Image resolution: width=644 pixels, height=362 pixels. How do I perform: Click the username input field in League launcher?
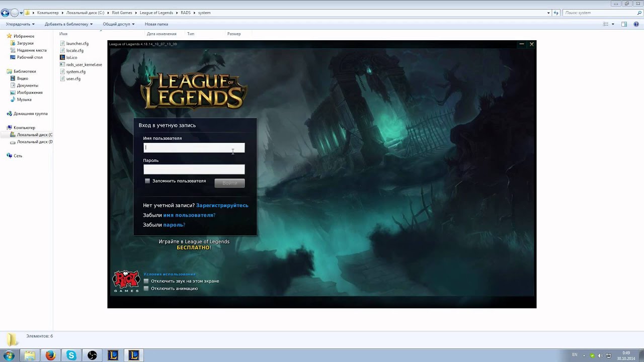tap(194, 147)
